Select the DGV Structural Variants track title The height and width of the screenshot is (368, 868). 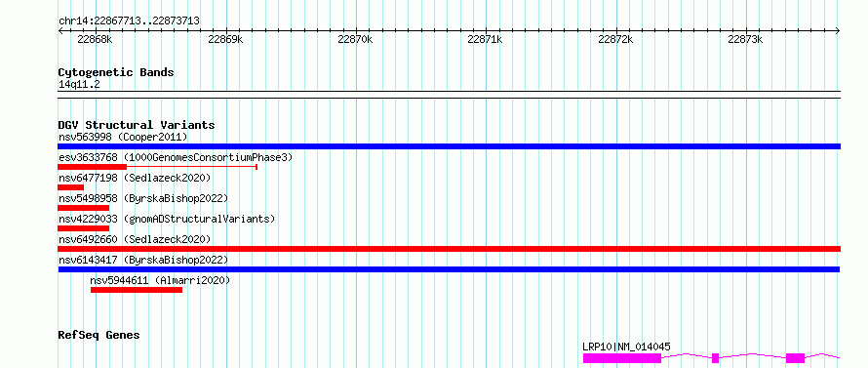tap(137, 125)
